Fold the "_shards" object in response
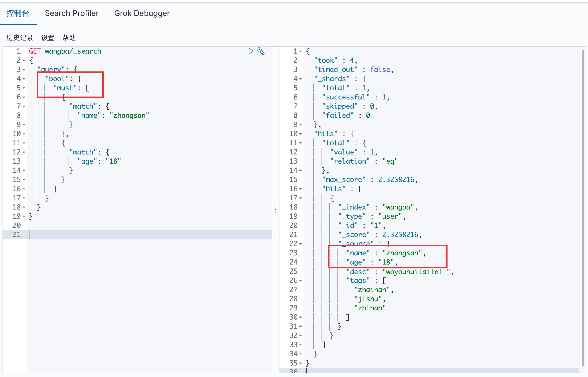The image size is (588, 377). pos(301,79)
